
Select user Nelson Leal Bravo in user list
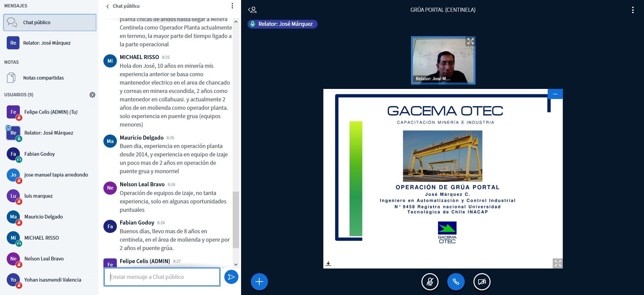coord(50,259)
